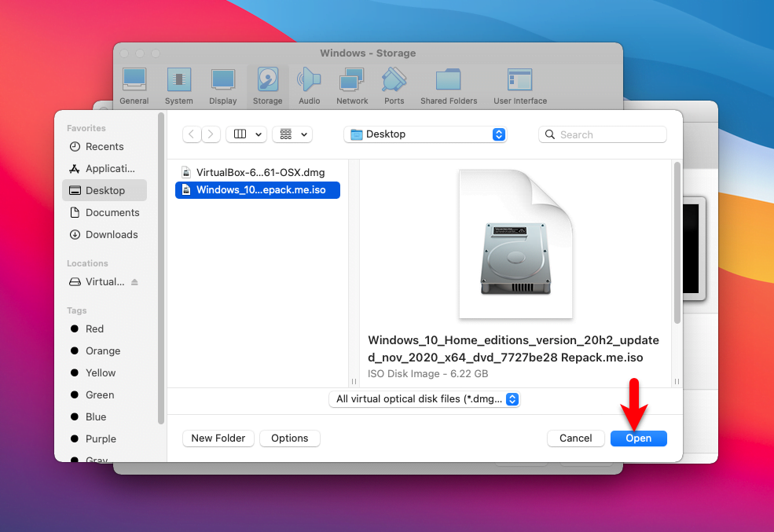
Task: Click the VirtualBox dmg file icon
Action: (x=186, y=173)
